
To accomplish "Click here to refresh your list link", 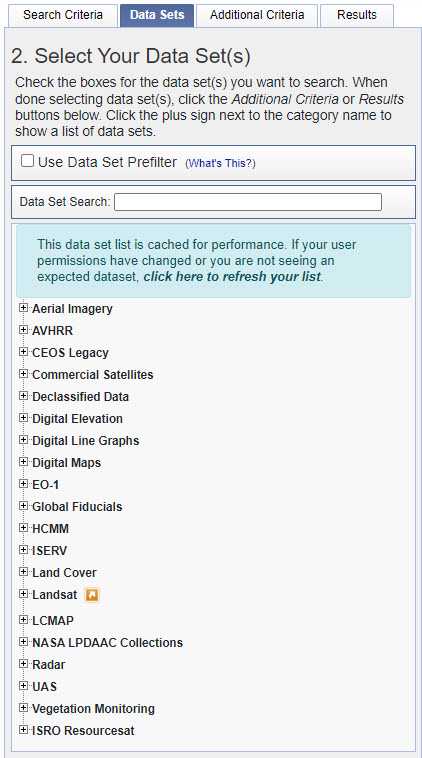I will tap(232, 277).
